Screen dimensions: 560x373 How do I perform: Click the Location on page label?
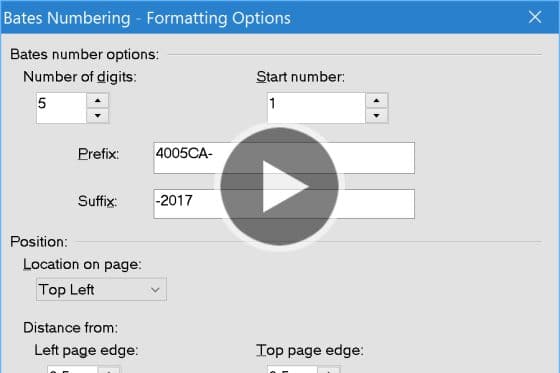pos(82,265)
